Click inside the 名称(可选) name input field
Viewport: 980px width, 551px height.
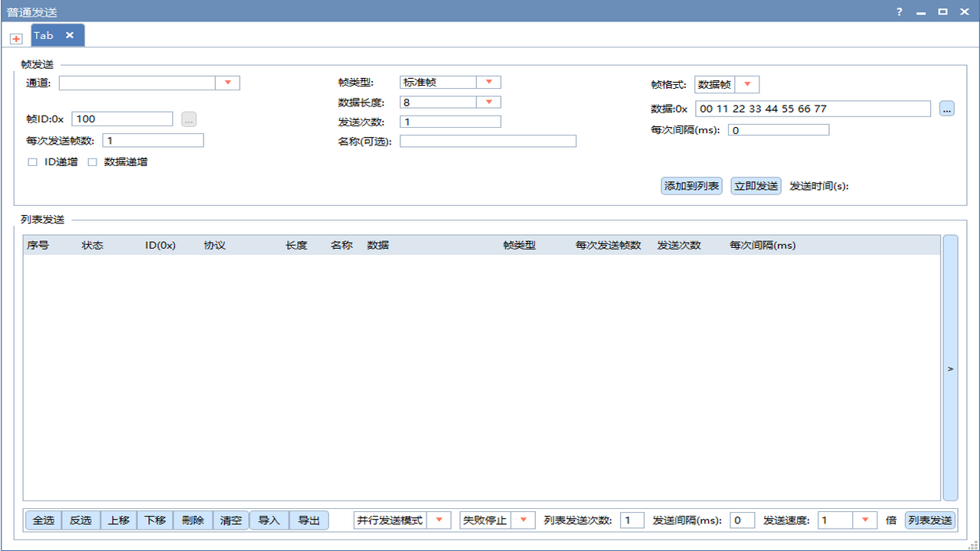point(487,141)
